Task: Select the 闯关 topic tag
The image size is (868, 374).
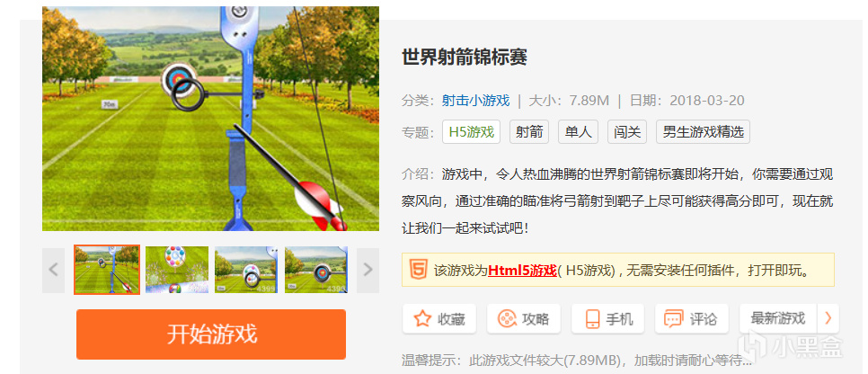Action: 627,132
